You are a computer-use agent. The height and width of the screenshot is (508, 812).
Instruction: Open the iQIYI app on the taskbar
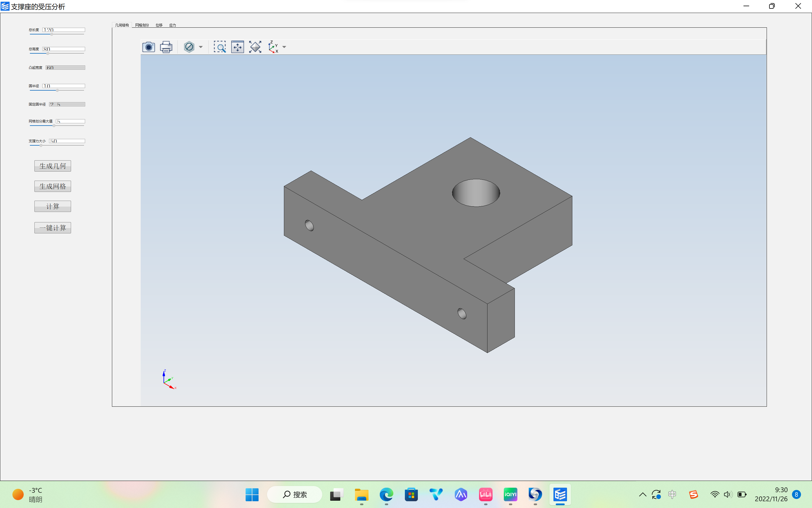pyautogui.click(x=510, y=494)
